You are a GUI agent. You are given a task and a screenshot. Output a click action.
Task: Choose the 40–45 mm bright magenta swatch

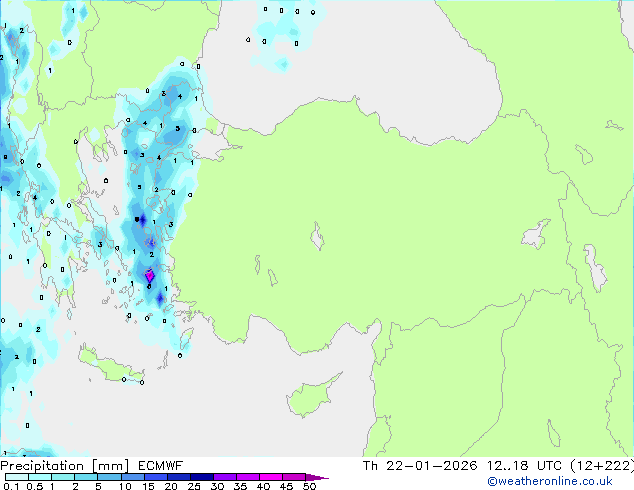271,477
